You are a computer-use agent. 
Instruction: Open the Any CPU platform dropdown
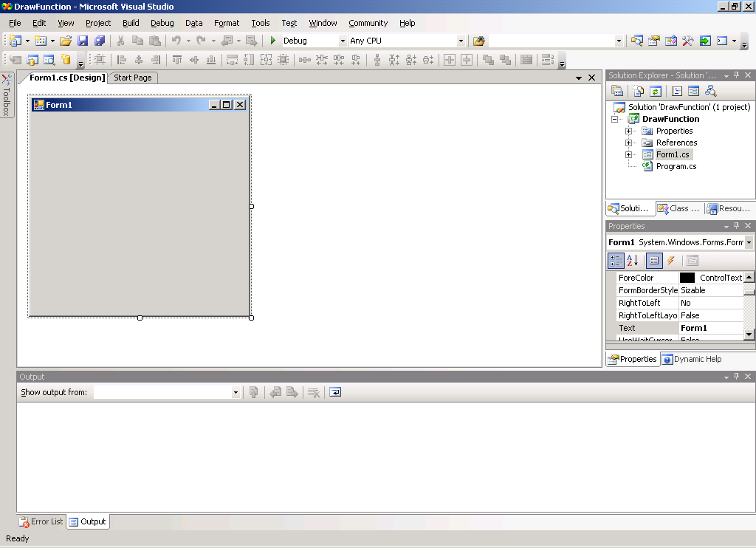click(461, 41)
